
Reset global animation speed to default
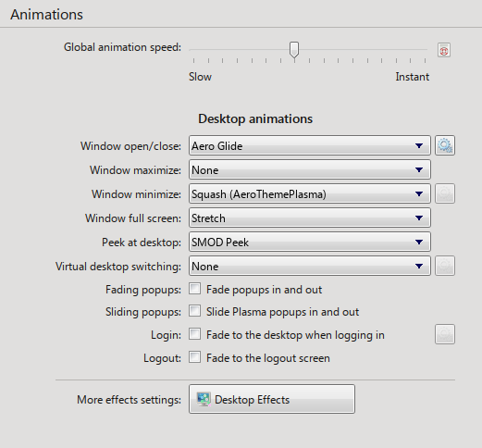444,50
